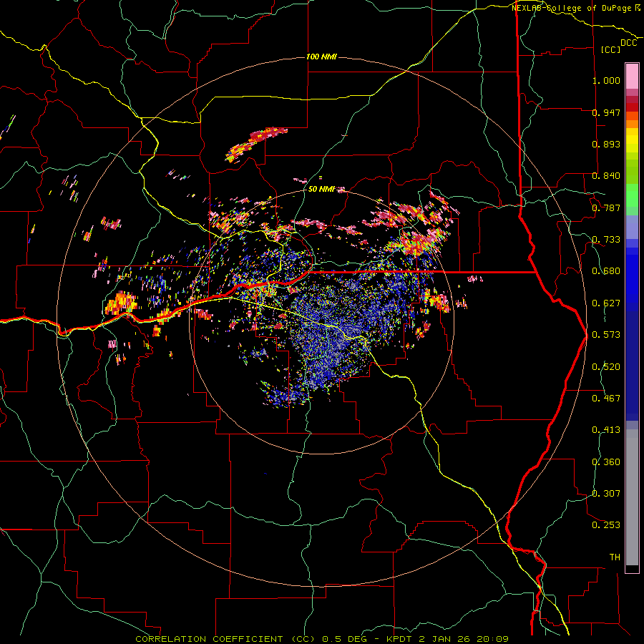
Task: Pick the orange color bar segment
Action: coord(632,124)
